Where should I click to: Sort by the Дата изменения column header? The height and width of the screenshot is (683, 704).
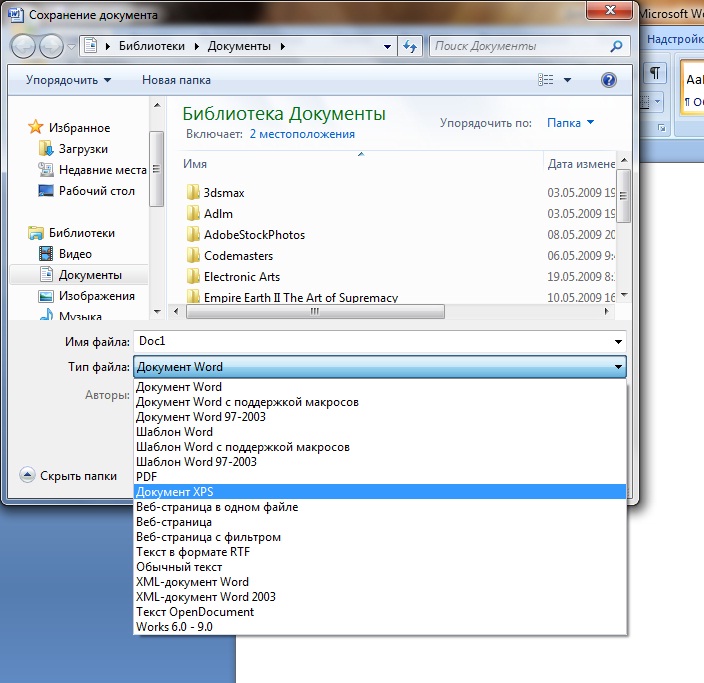pos(581,164)
